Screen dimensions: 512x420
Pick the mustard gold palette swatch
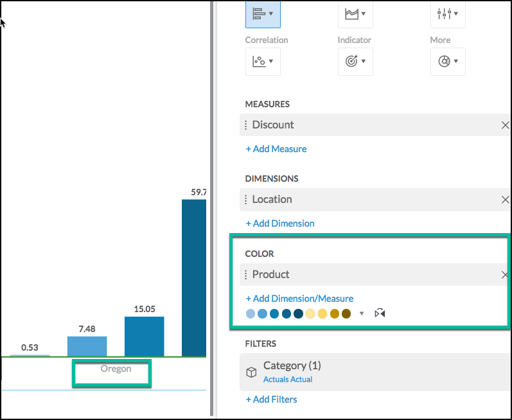[335, 313]
